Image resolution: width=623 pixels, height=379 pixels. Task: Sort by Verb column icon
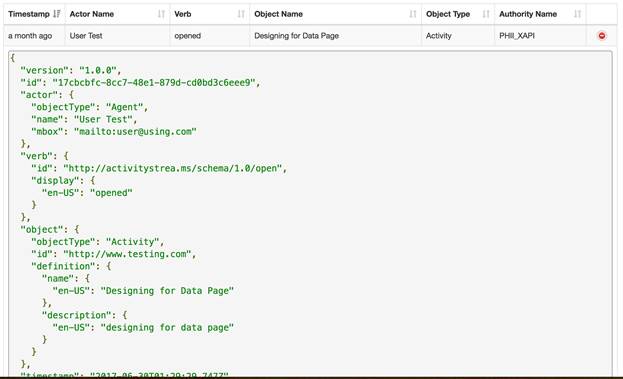pyautogui.click(x=241, y=14)
